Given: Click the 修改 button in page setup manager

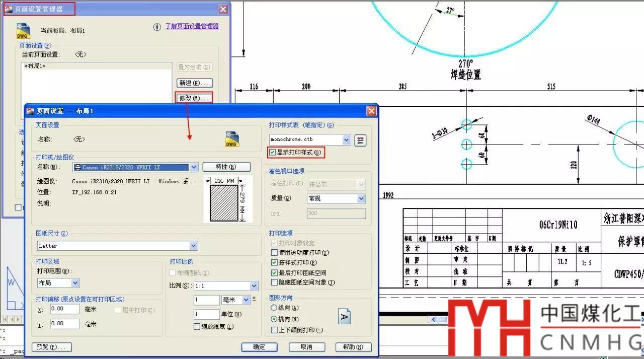Looking at the screenshot, I should 194,98.
